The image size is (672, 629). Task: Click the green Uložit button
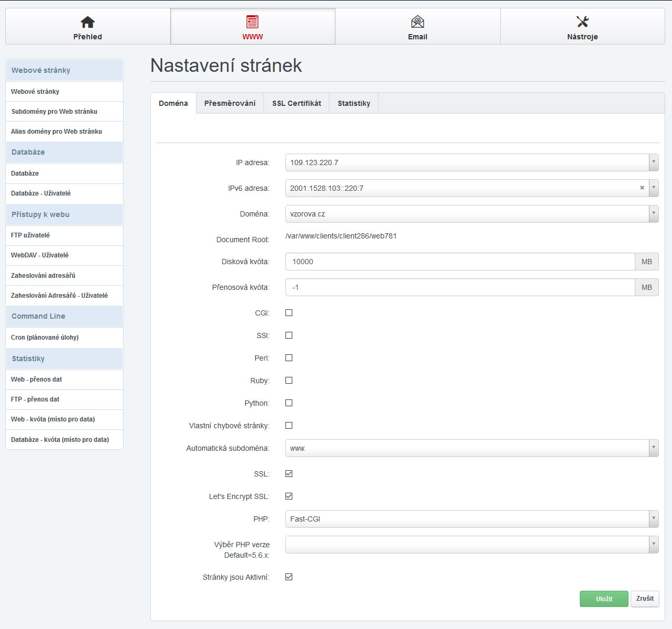pyautogui.click(x=603, y=599)
